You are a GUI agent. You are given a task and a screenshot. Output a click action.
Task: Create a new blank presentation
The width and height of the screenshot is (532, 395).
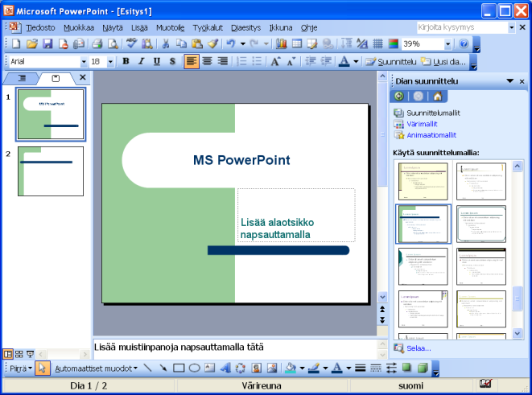click(x=16, y=43)
